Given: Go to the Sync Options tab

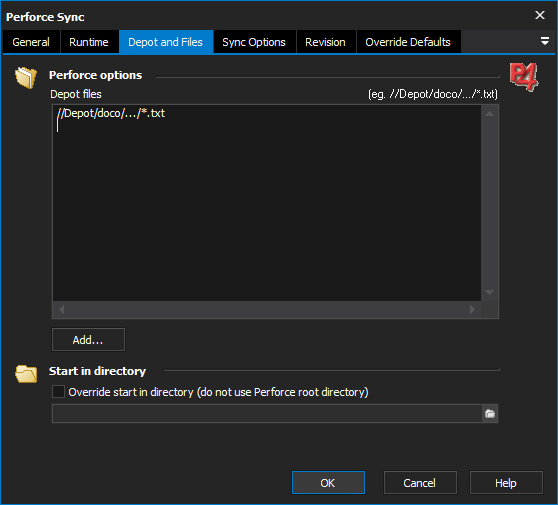Looking at the screenshot, I should click(254, 42).
